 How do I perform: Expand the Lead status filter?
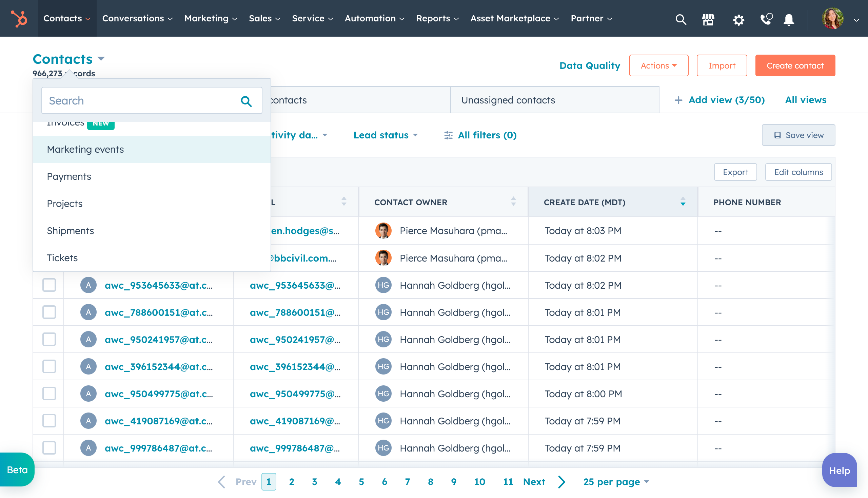point(386,135)
